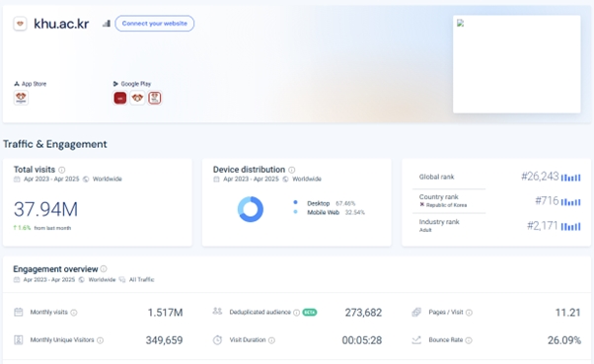This screenshot has width=594, height=364.
Task: Click the Country rank #716 value
Action: [x=547, y=201]
